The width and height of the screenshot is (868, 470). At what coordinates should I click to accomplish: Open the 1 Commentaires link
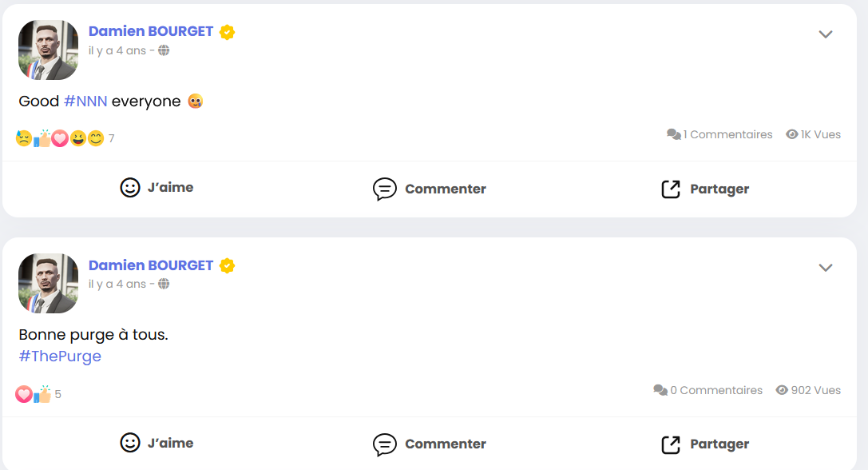click(720, 134)
